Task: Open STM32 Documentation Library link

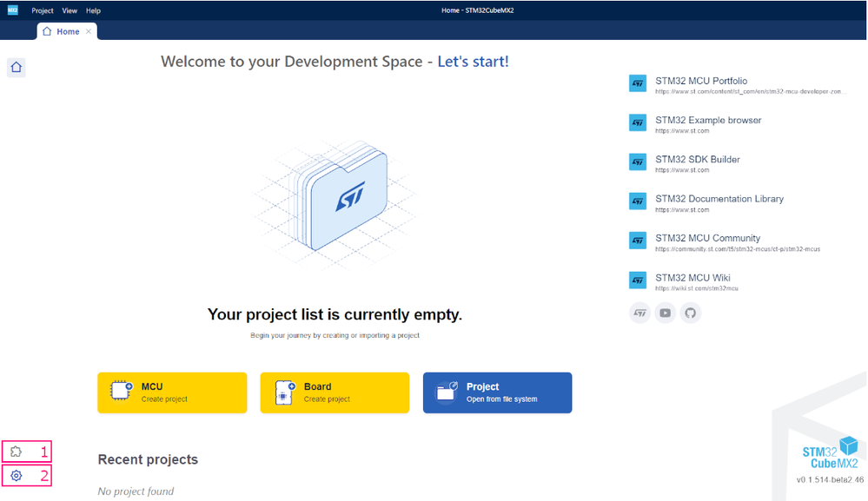Action: click(719, 199)
